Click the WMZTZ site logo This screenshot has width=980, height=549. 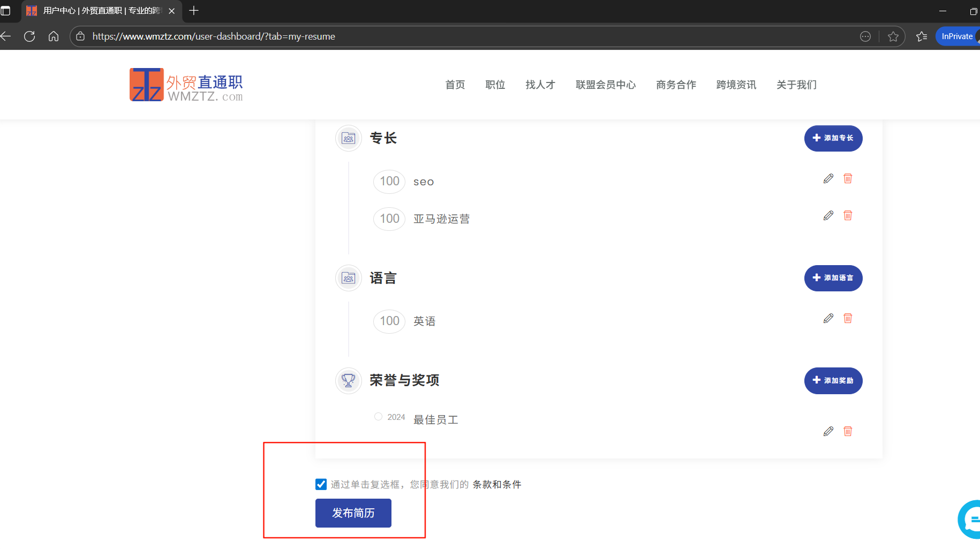185,84
